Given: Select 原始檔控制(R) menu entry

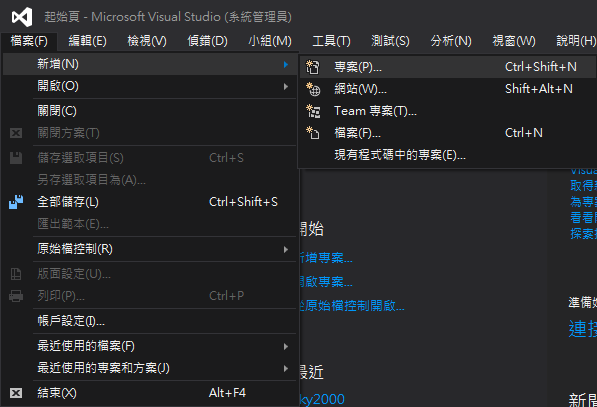Looking at the screenshot, I should click(x=149, y=249).
